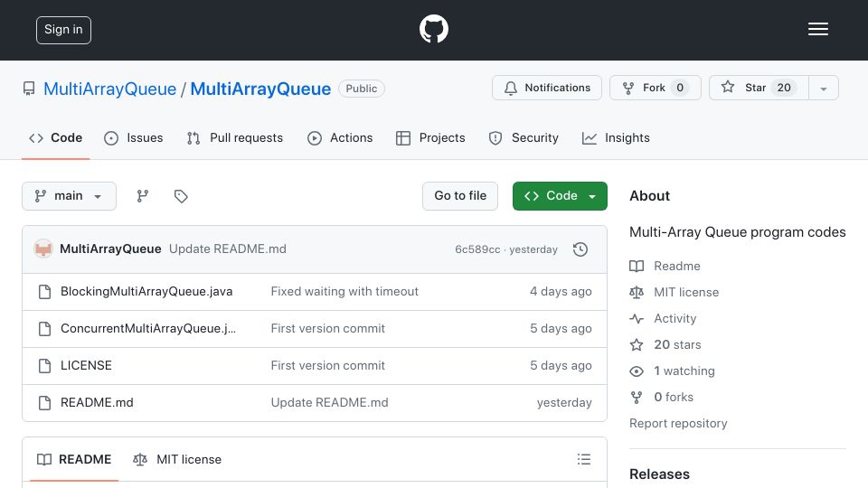The width and height of the screenshot is (868, 488).
Task: Open the Releases heading link
Action: tap(659, 474)
